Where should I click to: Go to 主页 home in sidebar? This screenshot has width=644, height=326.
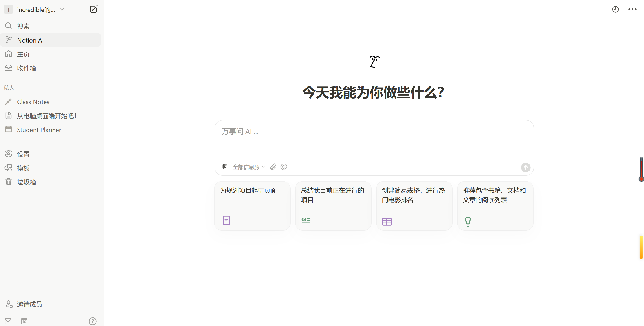[x=23, y=54]
